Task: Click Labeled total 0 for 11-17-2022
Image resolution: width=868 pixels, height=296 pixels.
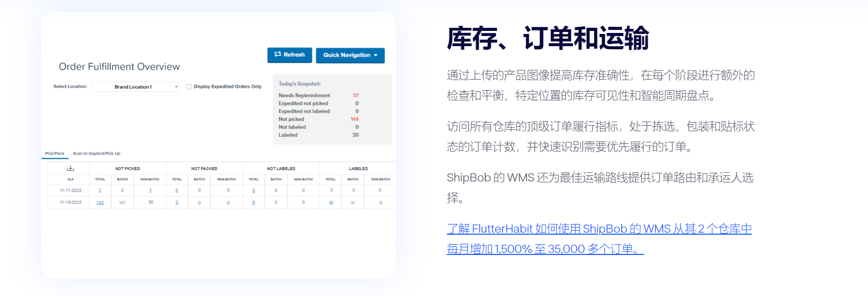Action: click(332, 190)
